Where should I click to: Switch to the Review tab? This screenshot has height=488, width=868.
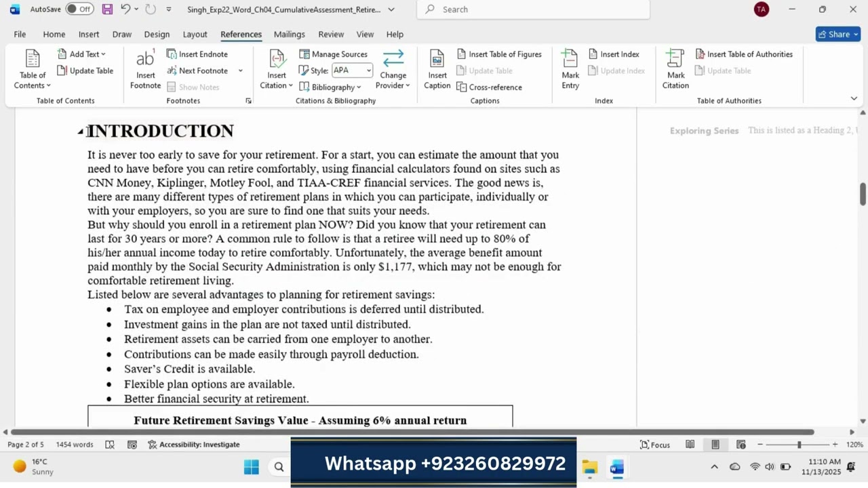pos(331,34)
